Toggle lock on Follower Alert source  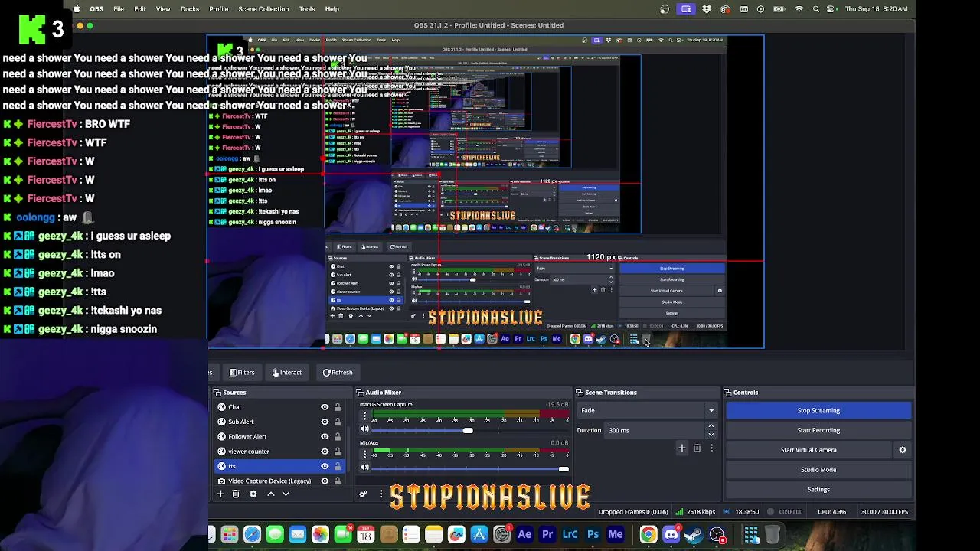coord(337,436)
